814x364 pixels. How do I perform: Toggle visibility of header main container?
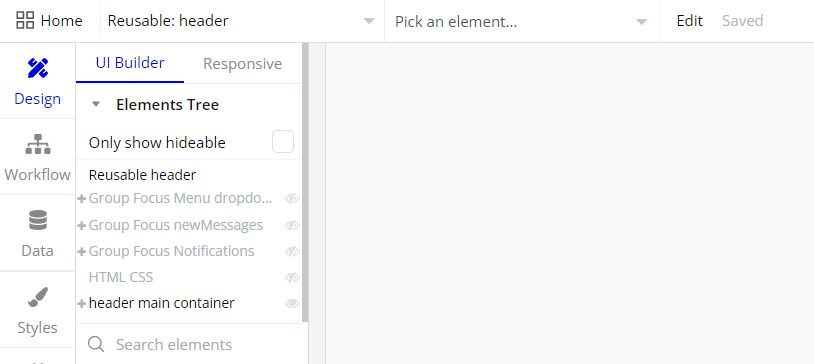tap(292, 303)
